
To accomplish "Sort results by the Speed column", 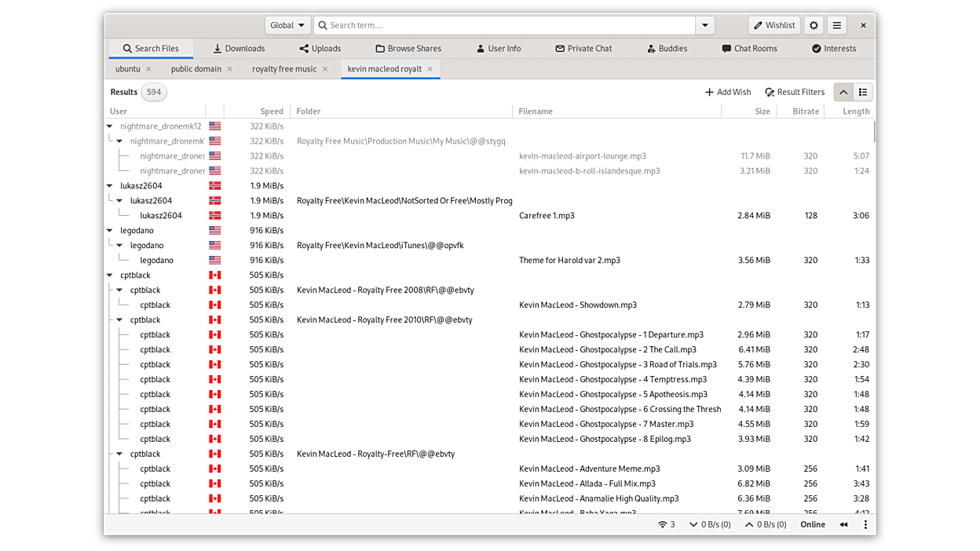I will tap(257, 111).
